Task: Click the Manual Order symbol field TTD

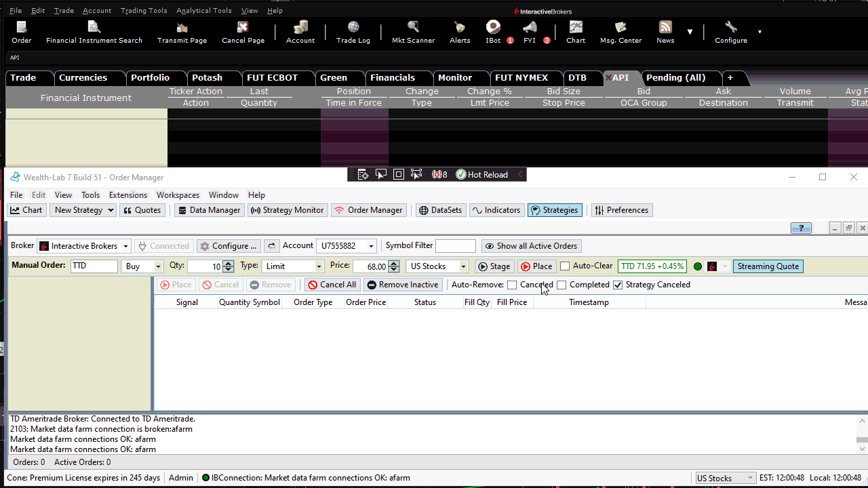Action: (94, 266)
